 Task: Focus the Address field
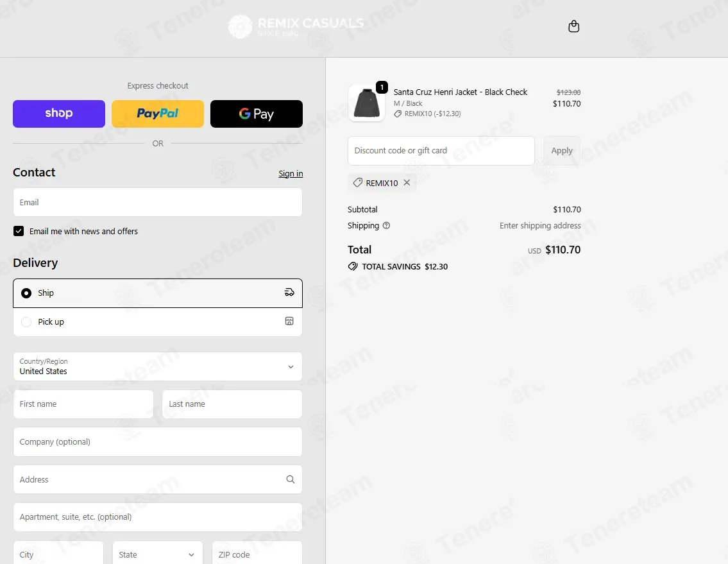[x=158, y=479]
